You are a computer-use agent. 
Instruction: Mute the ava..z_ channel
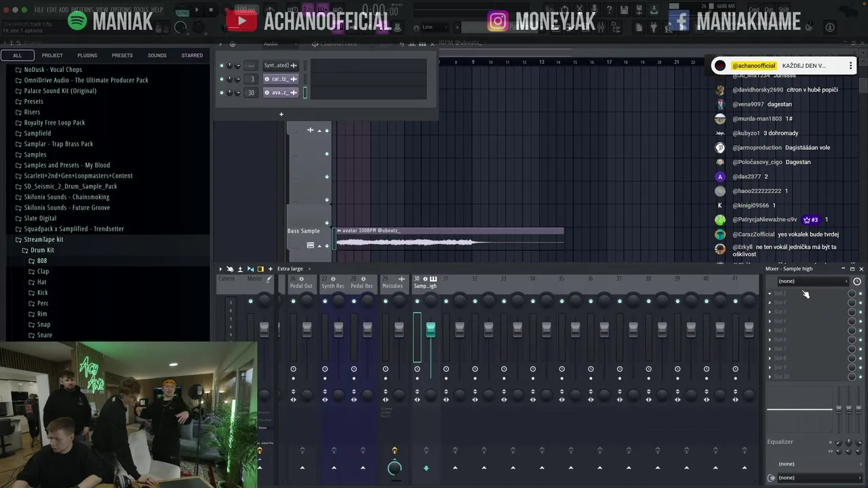[x=221, y=92]
